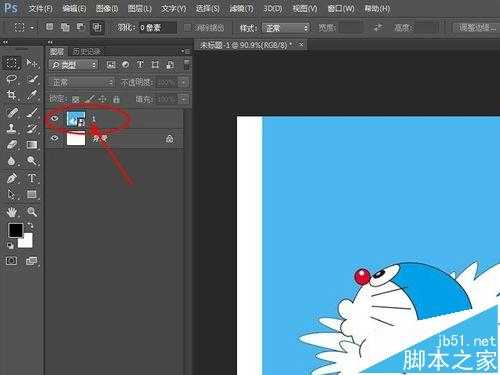Open the 文件(F) menu
Screen dimensions: 500x375
(40, 8)
